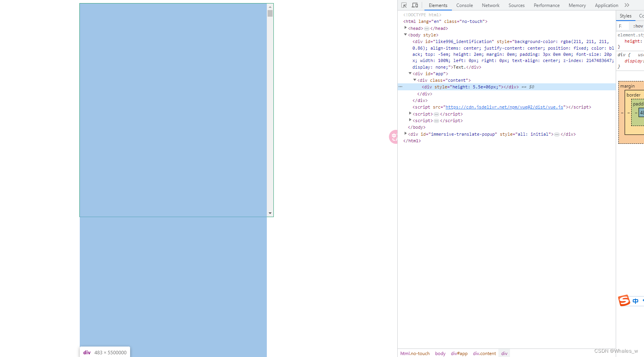Switch to the Styles pane tab
This screenshot has width=644, height=357.
coord(625,16)
